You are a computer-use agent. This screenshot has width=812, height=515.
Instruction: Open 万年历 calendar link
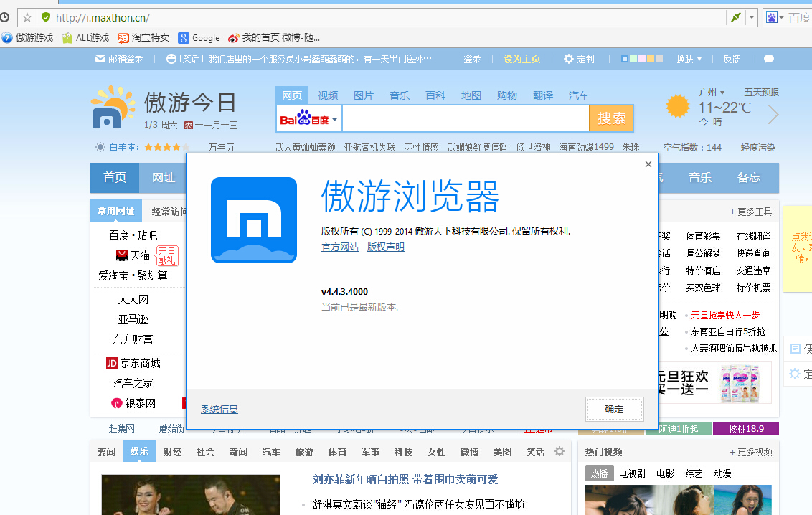pos(221,148)
